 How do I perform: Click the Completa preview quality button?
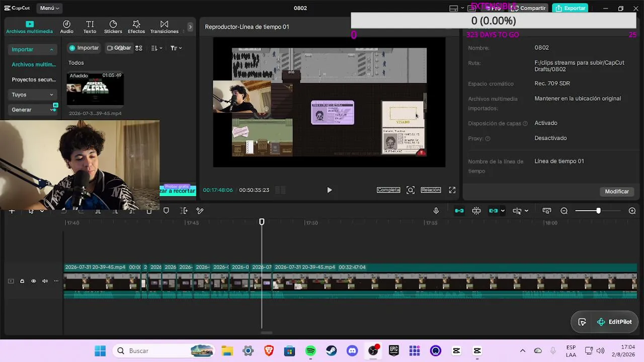click(388, 190)
